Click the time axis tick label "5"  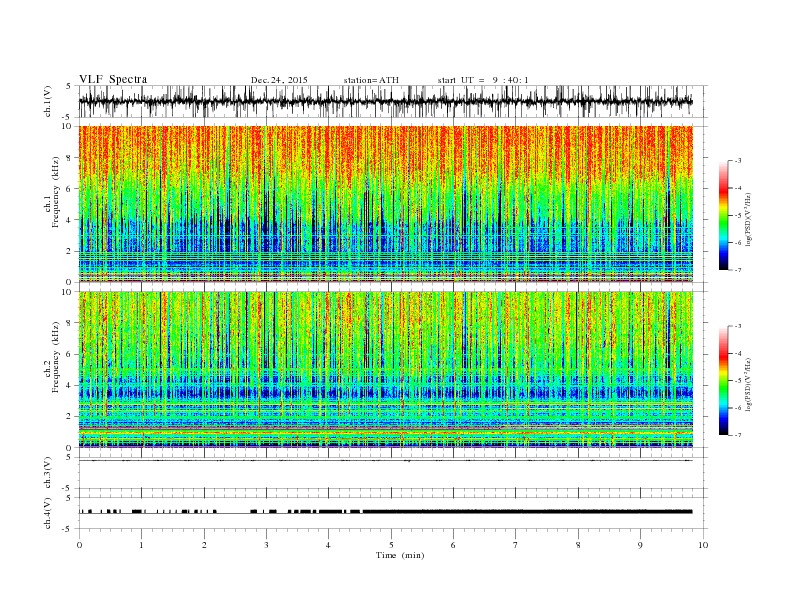391,545
